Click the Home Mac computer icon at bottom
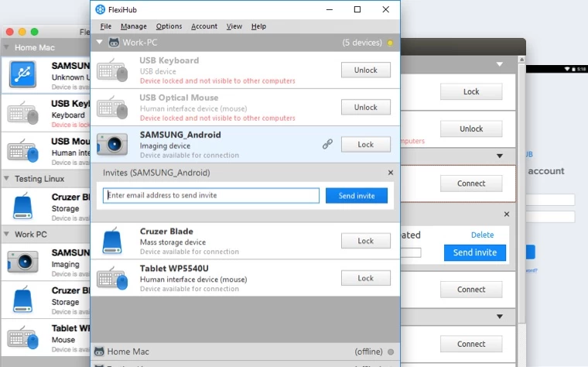The width and height of the screenshot is (588, 367). click(99, 352)
